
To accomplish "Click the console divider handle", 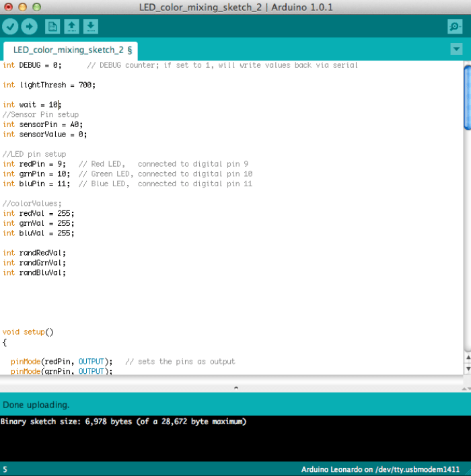I will [x=235, y=388].
